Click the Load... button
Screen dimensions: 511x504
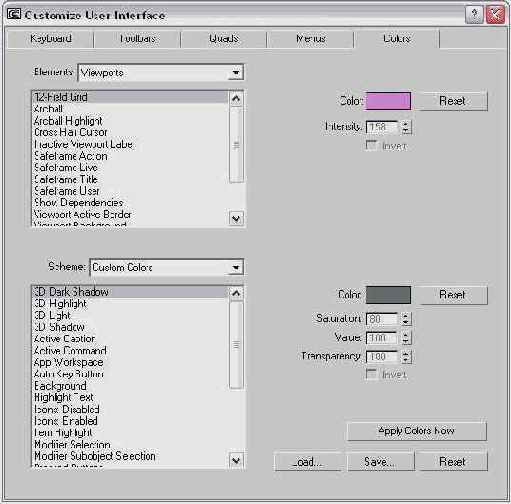pyautogui.click(x=308, y=462)
